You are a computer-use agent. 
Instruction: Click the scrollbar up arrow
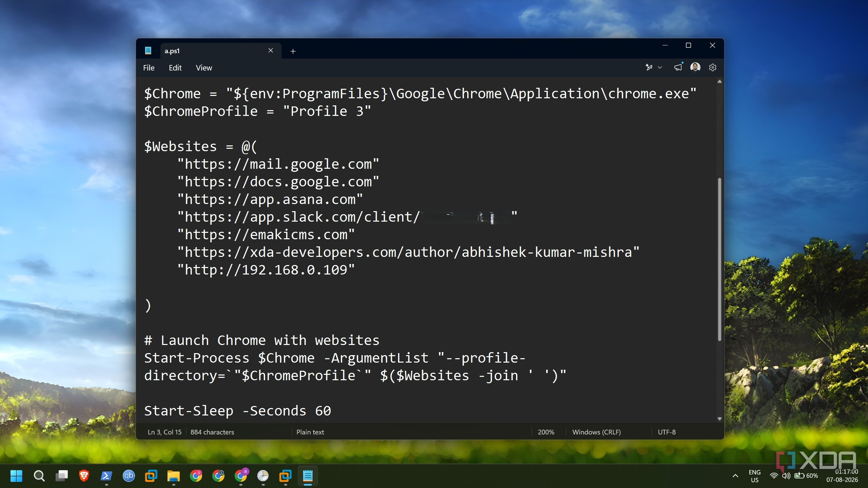tap(719, 81)
